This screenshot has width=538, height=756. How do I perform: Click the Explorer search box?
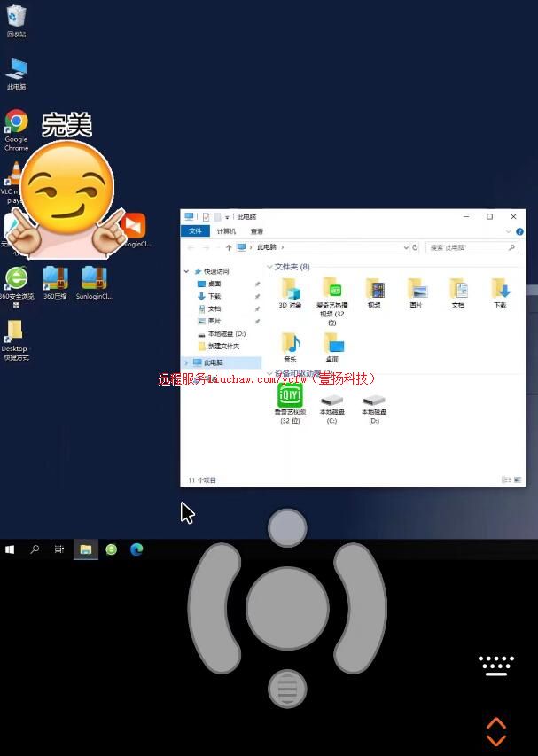coord(468,247)
